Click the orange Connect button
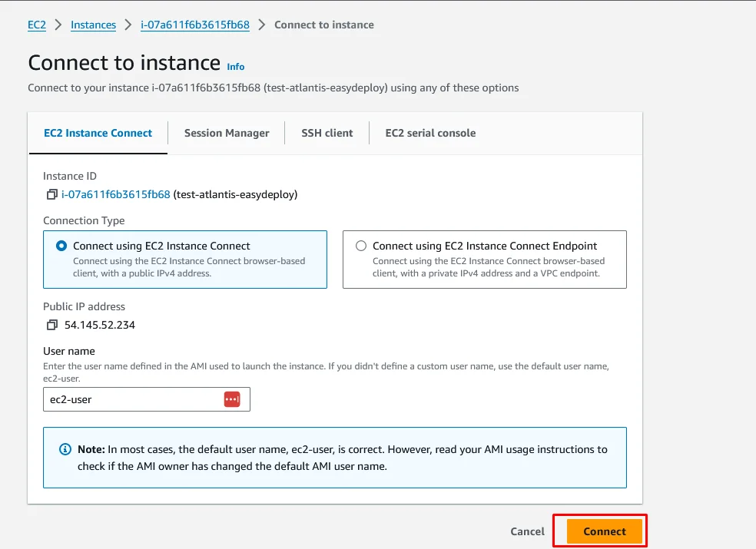The image size is (756, 549). (x=605, y=531)
